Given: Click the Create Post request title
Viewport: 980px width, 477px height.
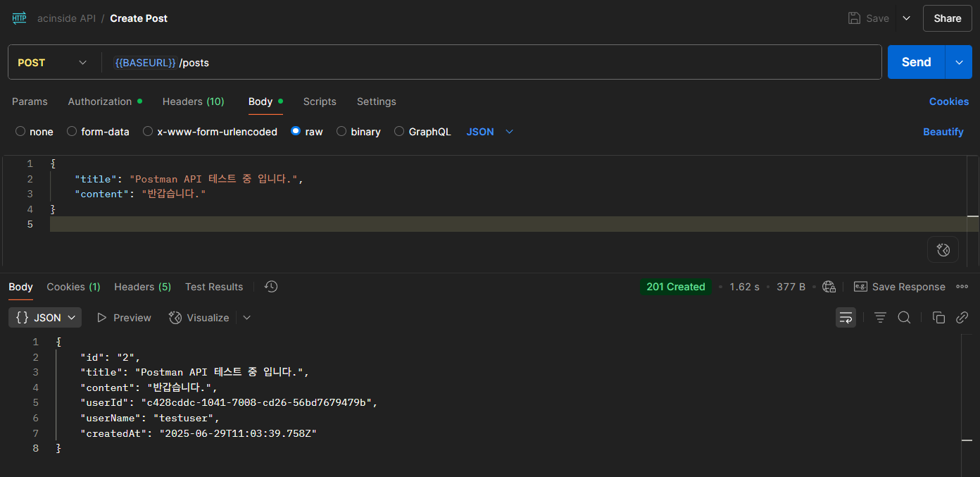Looking at the screenshot, I should (x=139, y=18).
